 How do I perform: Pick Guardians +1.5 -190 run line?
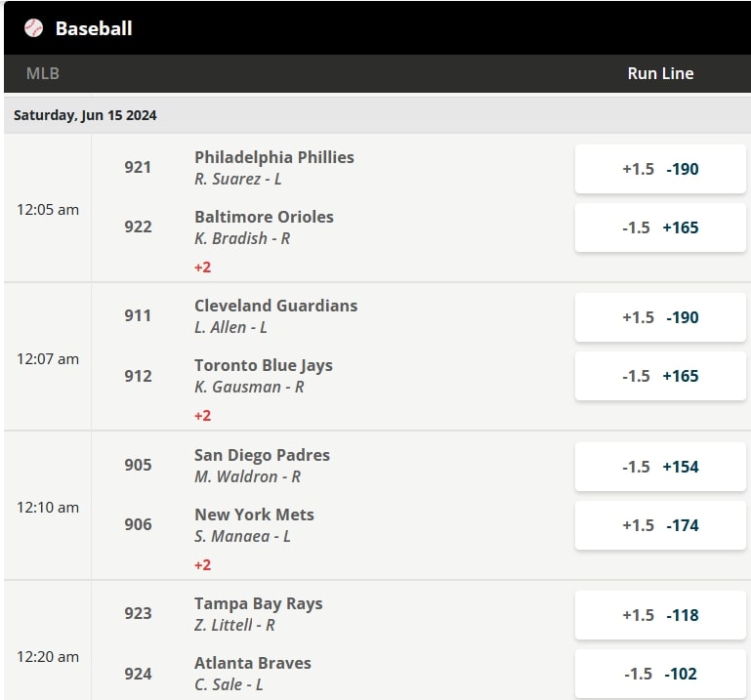pos(660,317)
